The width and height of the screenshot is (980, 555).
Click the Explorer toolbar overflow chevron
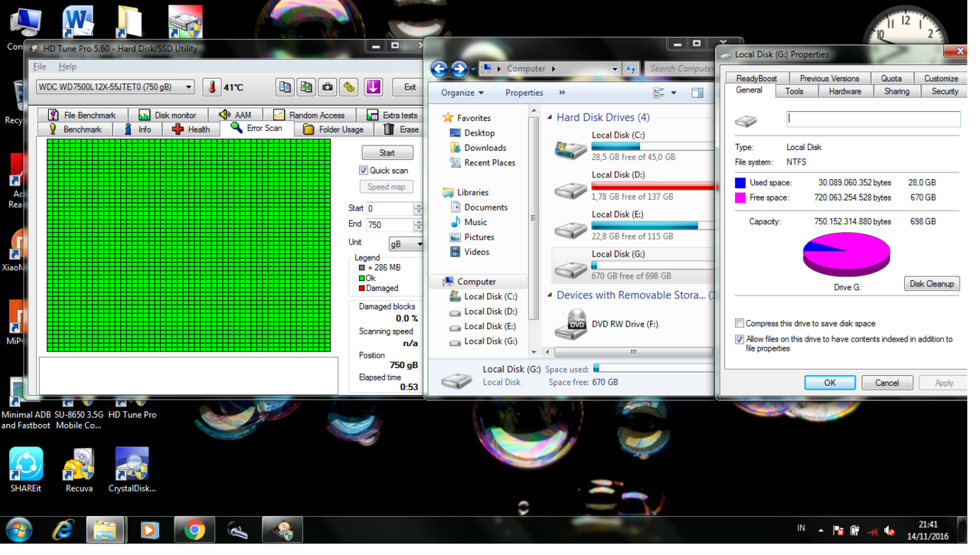pyautogui.click(x=562, y=93)
